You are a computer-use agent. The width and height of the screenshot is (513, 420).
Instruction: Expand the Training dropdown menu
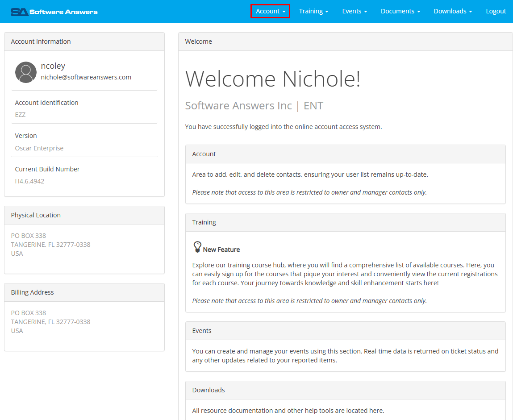313,11
